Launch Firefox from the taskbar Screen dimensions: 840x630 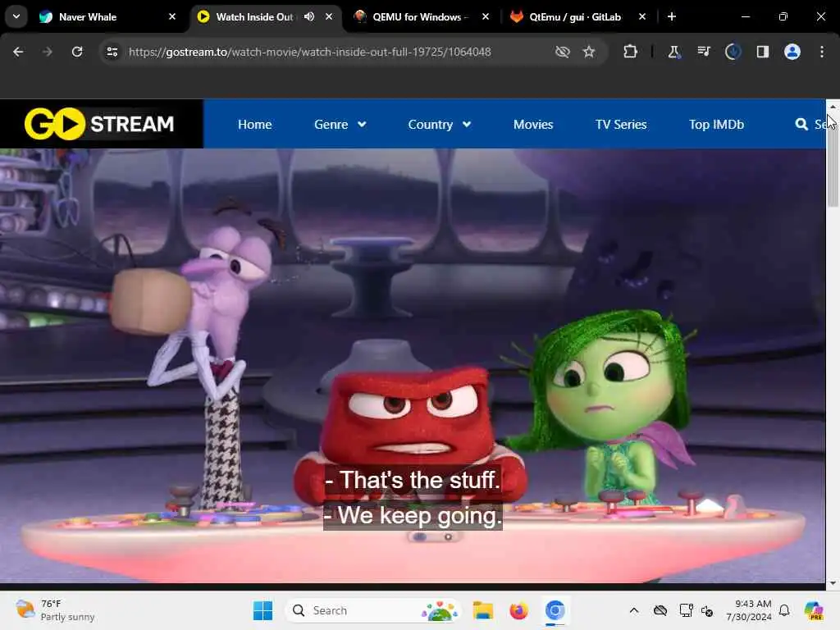(518, 610)
